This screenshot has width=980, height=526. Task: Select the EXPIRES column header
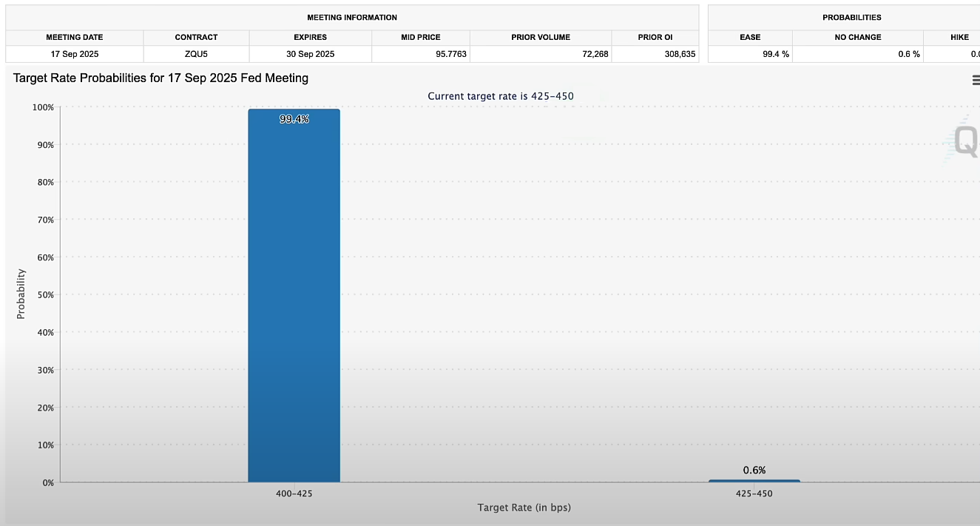(310, 37)
